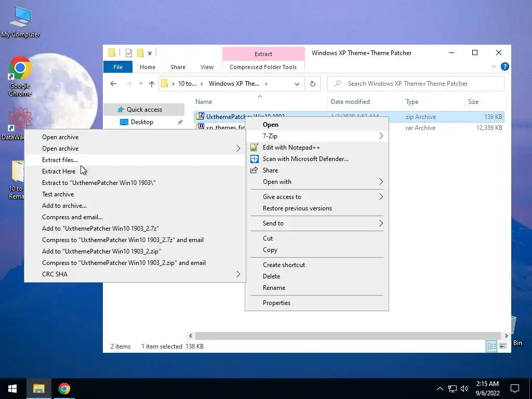The height and width of the screenshot is (399, 532).
Task: Choose Copy in the context menu
Action: 316,250
